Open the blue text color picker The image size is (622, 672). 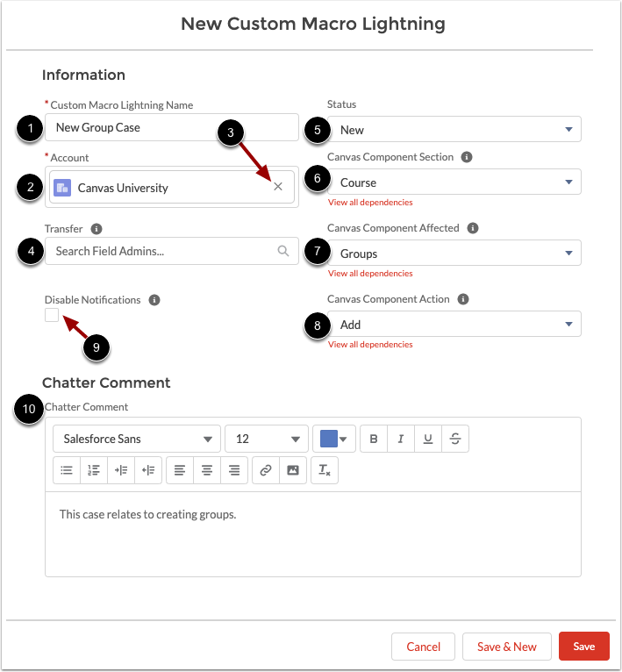click(334, 439)
